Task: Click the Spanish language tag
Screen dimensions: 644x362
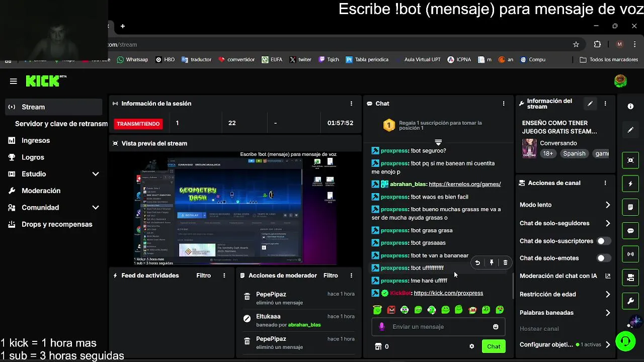Action: tap(574, 154)
